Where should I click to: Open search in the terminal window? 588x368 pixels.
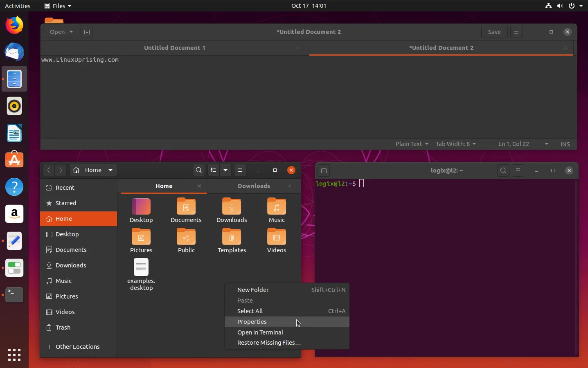(503, 171)
